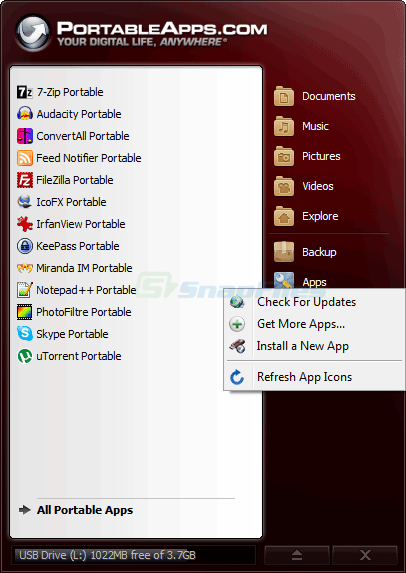The height and width of the screenshot is (573, 406).
Task: Open the Videos label
Action: coord(318,186)
